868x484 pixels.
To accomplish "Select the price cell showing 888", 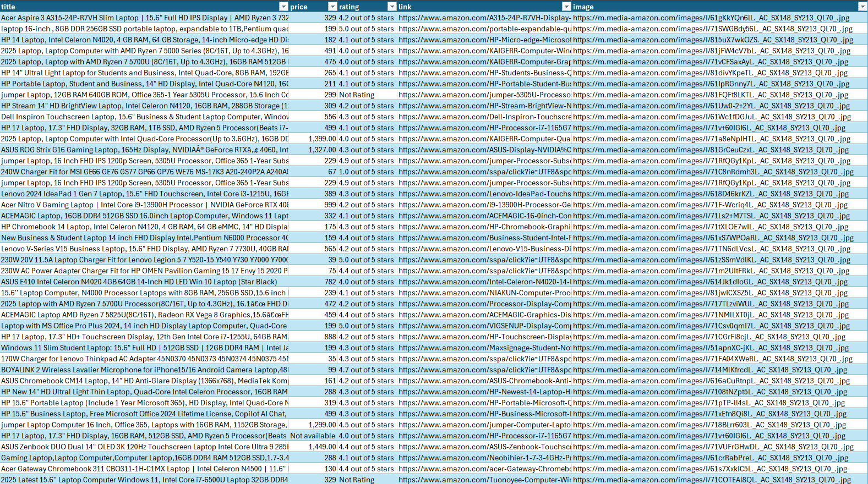I will pos(313,337).
